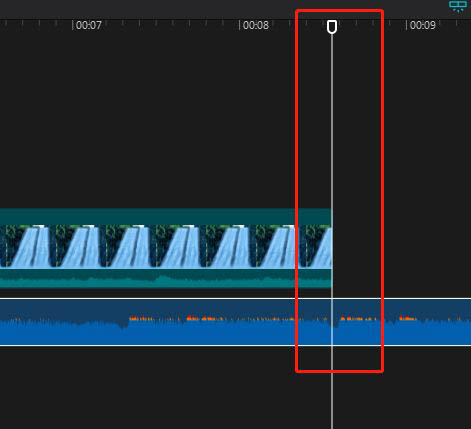Click the audio waveform dip at the playhead position
The image size is (471, 429).
(333, 324)
